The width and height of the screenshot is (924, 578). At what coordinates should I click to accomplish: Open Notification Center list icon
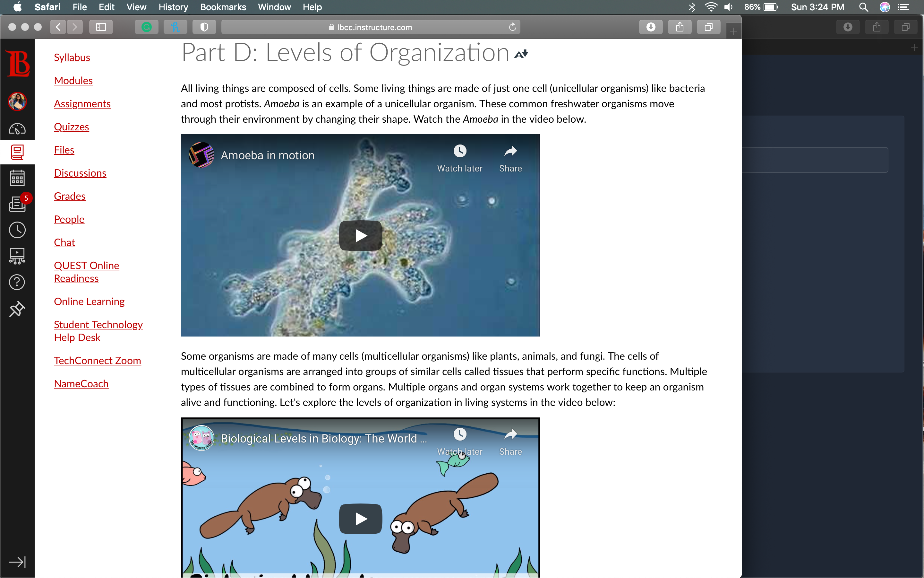903,7
